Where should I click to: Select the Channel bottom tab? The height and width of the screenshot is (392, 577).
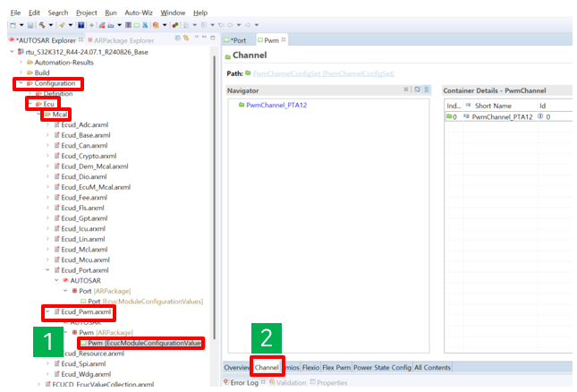(x=267, y=367)
